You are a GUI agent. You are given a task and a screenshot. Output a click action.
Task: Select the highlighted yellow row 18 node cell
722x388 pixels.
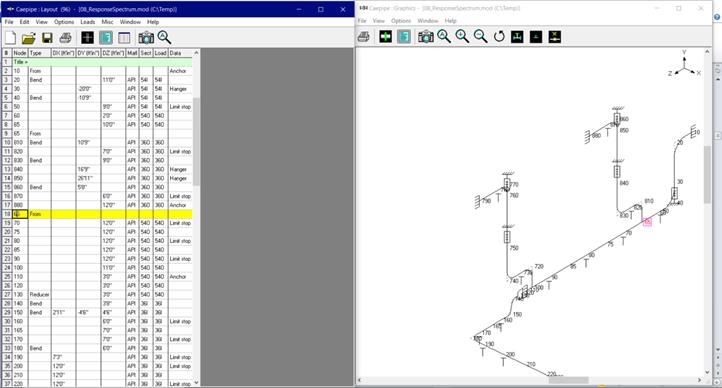[x=20, y=214]
